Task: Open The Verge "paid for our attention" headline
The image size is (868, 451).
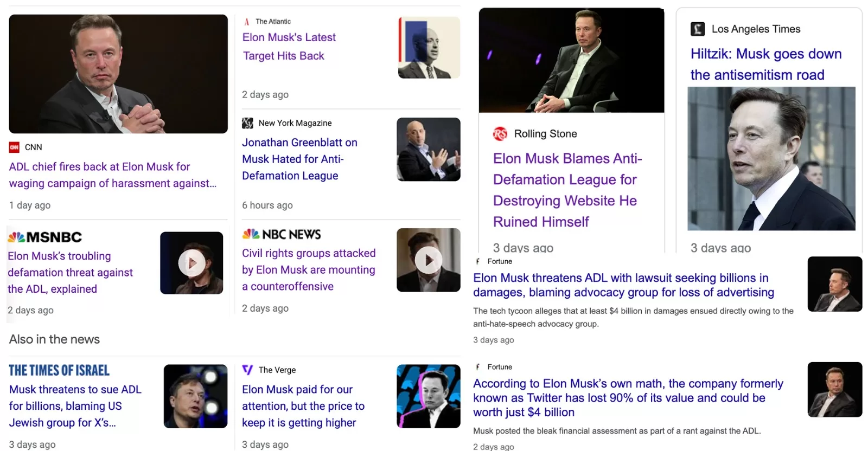Action: (x=303, y=406)
